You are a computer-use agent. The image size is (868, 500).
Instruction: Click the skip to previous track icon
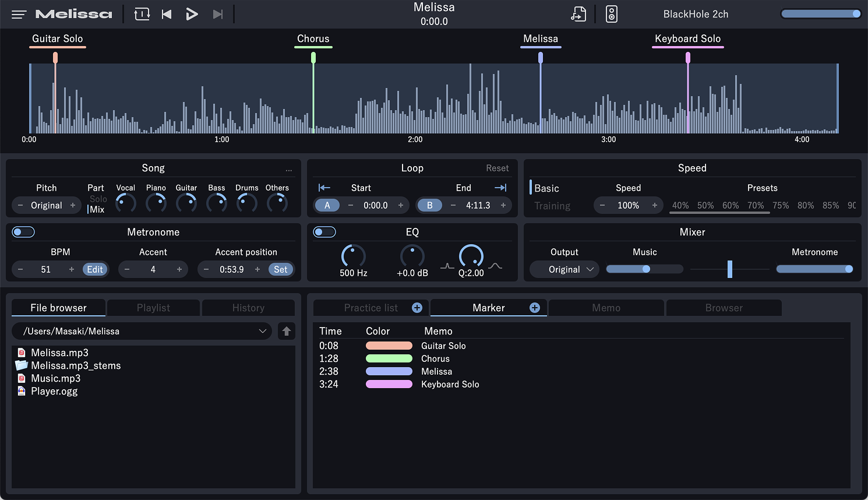tap(167, 14)
